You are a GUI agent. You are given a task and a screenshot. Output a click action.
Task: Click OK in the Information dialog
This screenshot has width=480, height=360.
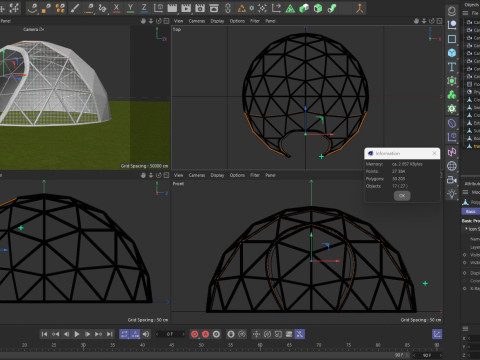point(402,196)
